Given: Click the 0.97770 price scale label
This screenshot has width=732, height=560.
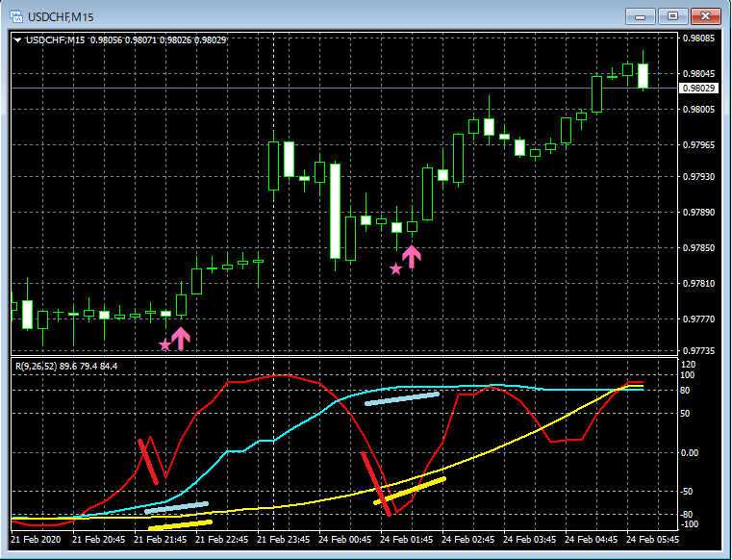Looking at the screenshot, I should (x=698, y=319).
